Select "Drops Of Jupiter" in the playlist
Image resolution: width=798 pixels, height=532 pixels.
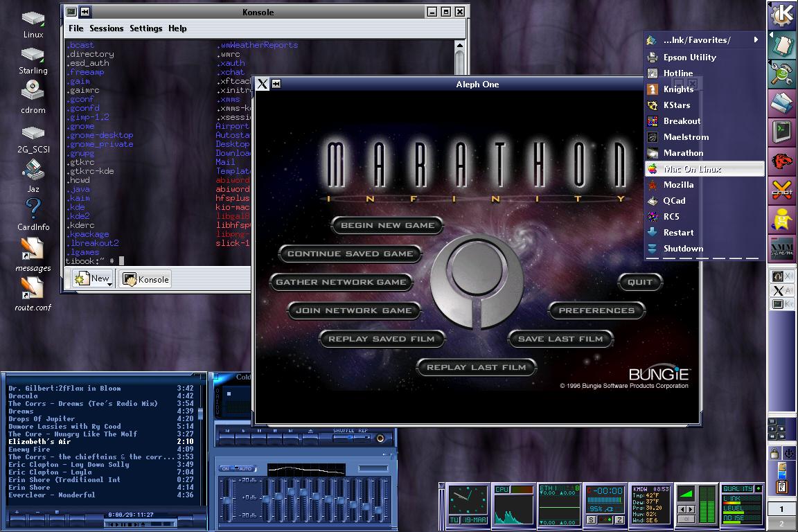(x=42, y=418)
